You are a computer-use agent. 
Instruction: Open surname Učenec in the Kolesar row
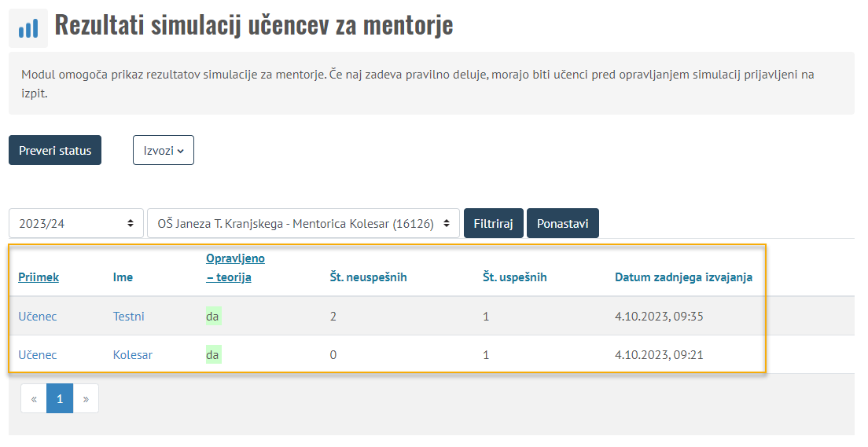point(38,354)
